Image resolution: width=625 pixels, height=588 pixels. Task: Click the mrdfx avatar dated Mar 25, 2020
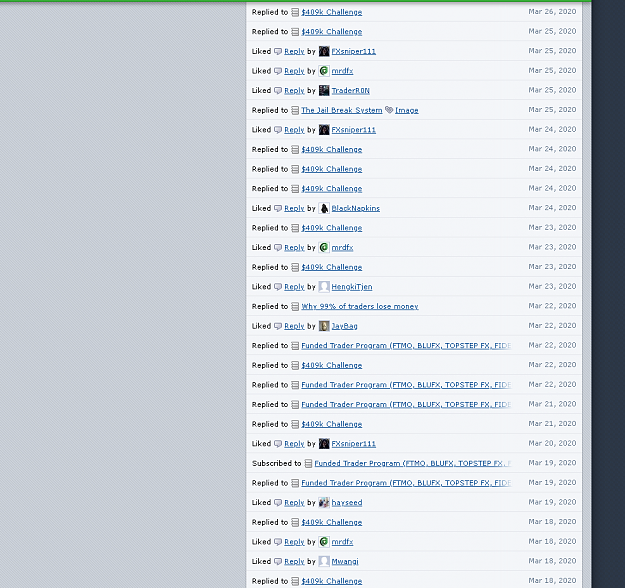coord(324,71)
